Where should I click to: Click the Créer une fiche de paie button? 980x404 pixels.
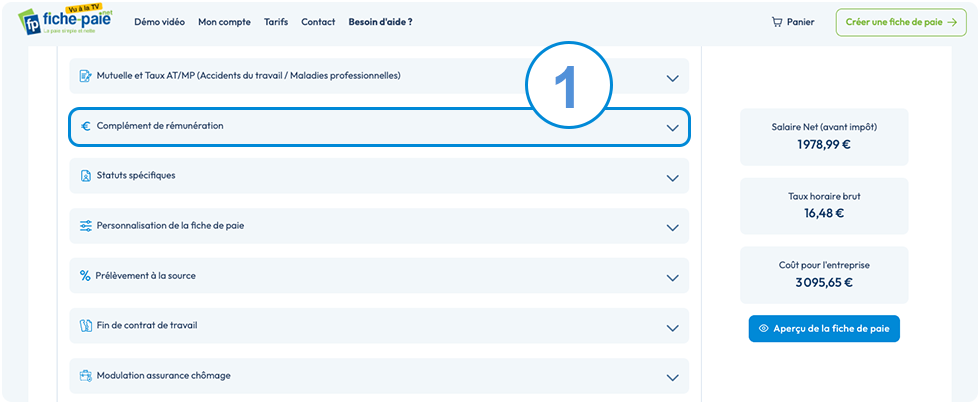(901, 22)
